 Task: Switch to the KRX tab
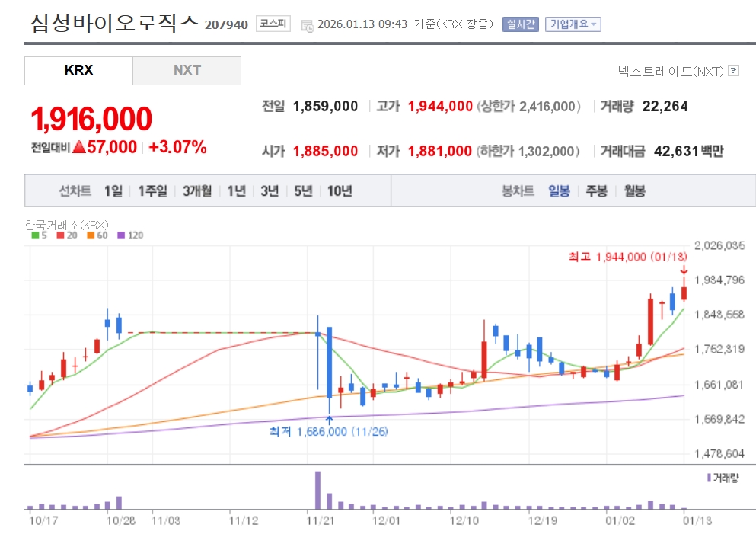(x=78, y=70)
